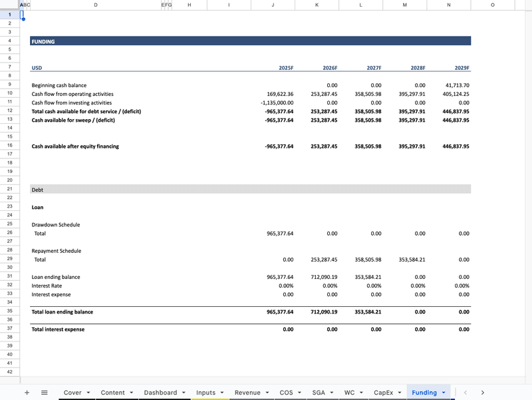This screenshot has width=532, height=400.
Task: Open the Revenue tab menu arrow
Action: click(x=267, y=393)
